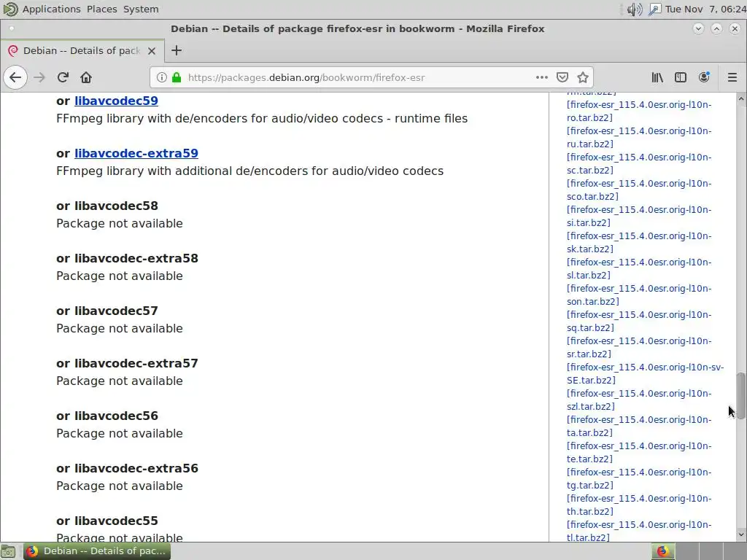Viewport: 747px width, 560px height.
Task: Open the System menu
Action: tap(141, 9)
